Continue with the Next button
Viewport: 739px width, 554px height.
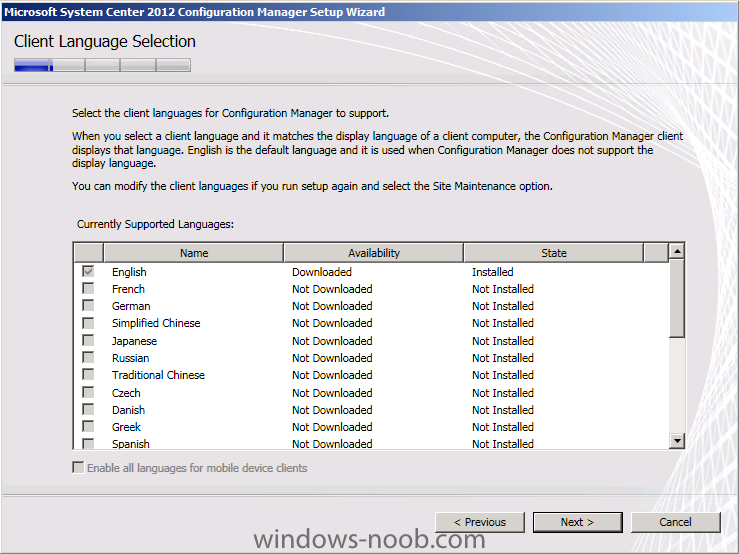pyautogui.click(x=578, y=522)
